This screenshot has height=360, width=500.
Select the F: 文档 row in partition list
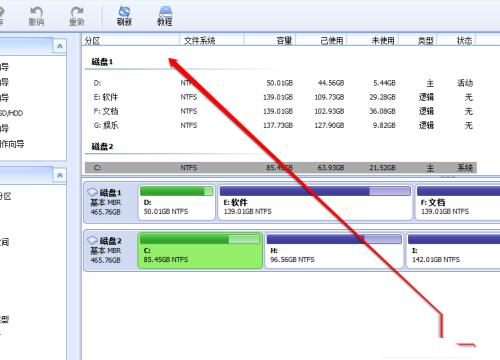pos(281,111)
